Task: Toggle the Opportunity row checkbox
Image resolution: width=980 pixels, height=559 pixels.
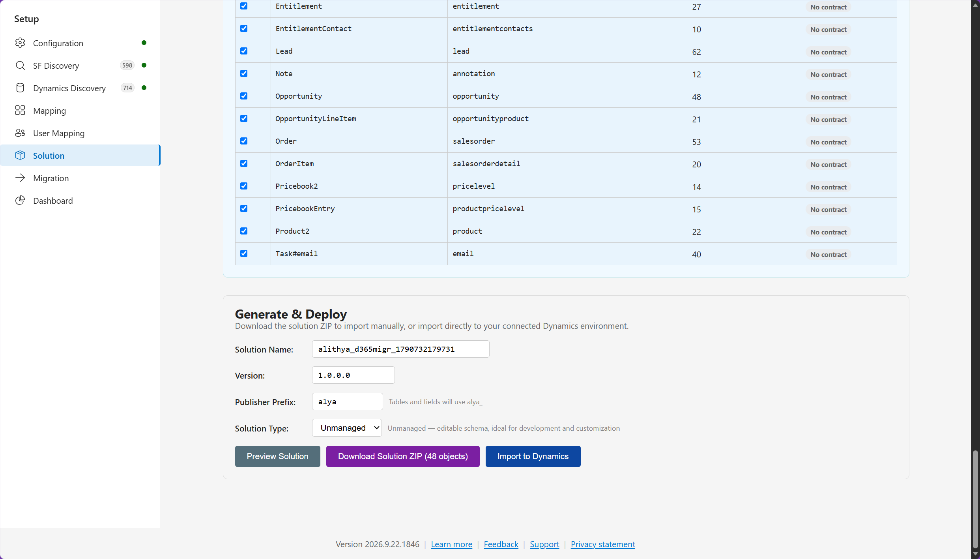Action: pyautogui.click(x=244, y=96)
